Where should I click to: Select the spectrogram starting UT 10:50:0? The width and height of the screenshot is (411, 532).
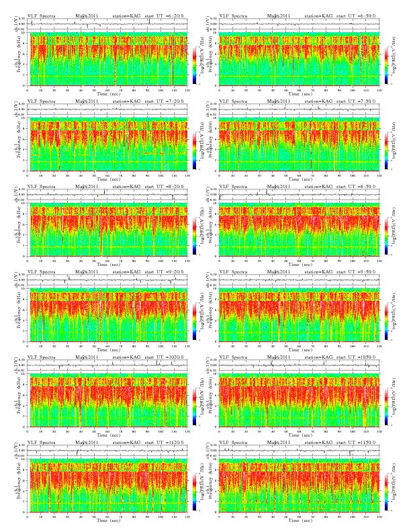(x=300, y=400)
